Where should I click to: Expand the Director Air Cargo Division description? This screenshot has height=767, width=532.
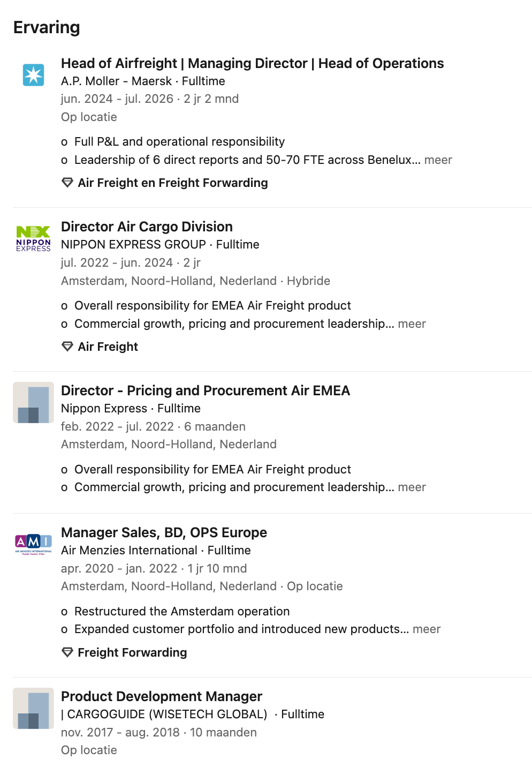pos(412,324)
